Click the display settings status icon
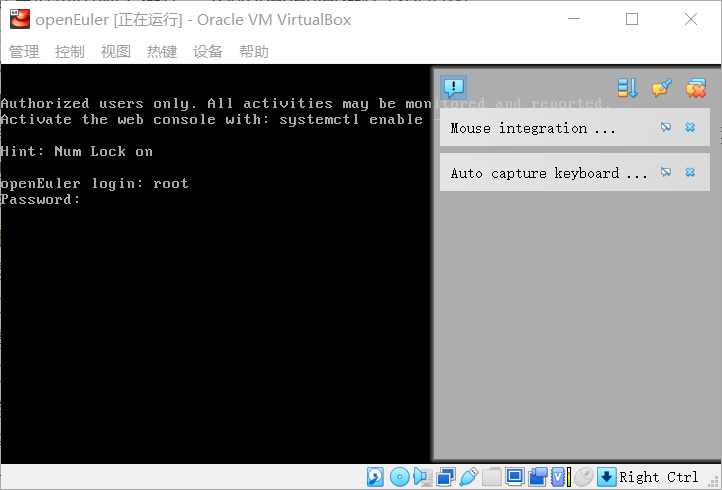722x490 pixels. (x=515, y=477)
